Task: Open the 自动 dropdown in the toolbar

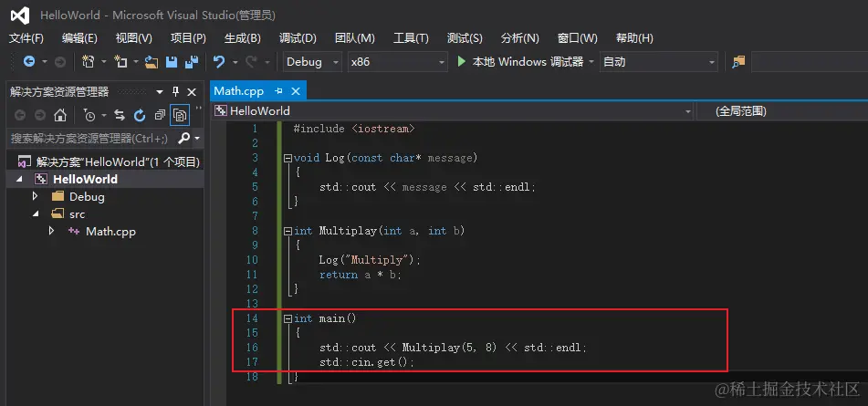Action: [x=659, y=62]
